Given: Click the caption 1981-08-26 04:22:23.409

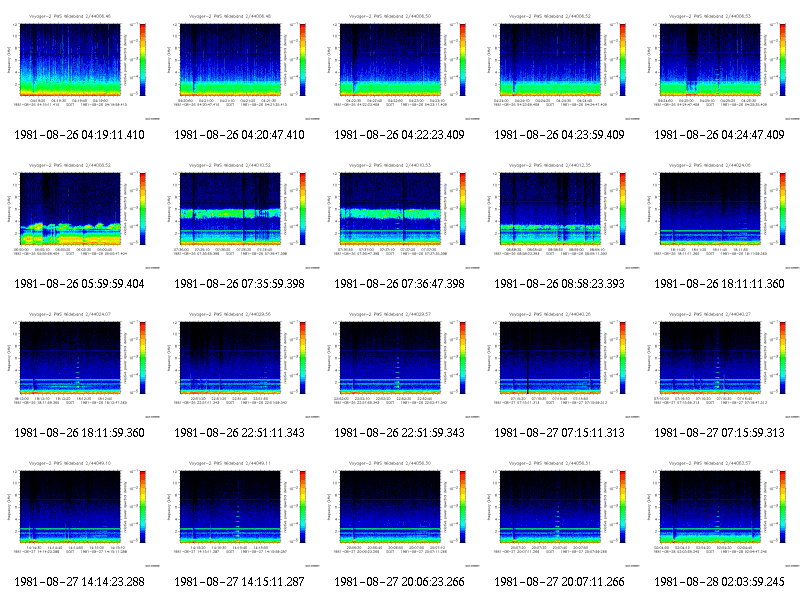Looking at the screenshot, I should point(399,135).
